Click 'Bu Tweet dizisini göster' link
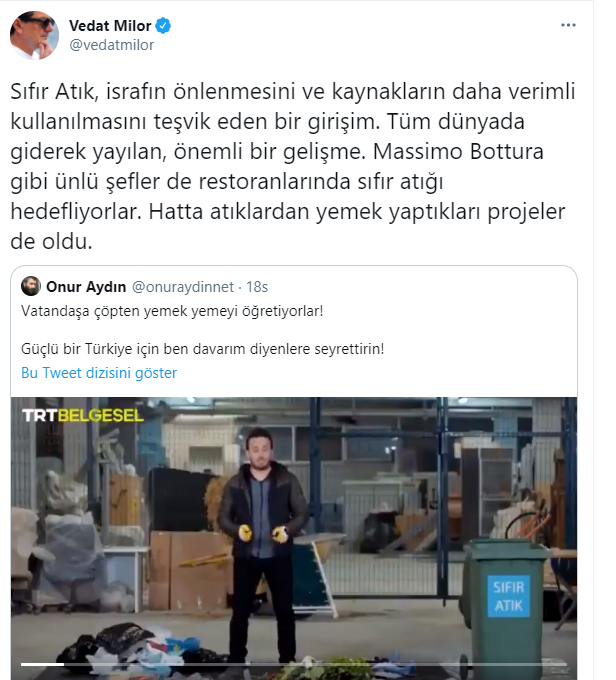 [99, 373]
